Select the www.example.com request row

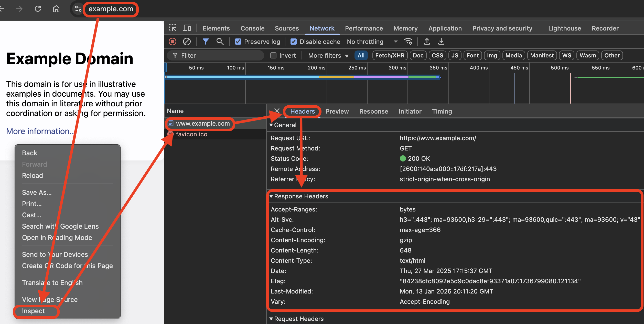coord(215,124)
